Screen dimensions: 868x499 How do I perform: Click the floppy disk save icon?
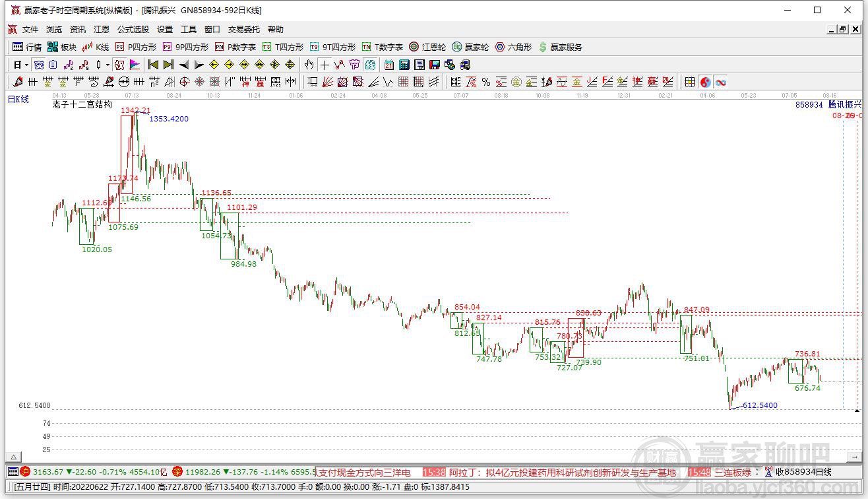tap(435, 65)
